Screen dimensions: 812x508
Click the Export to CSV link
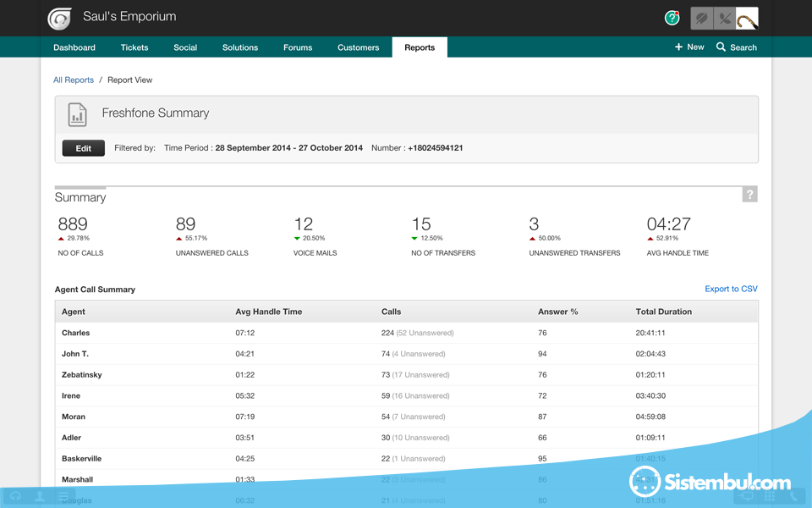(x=731, y=289)
